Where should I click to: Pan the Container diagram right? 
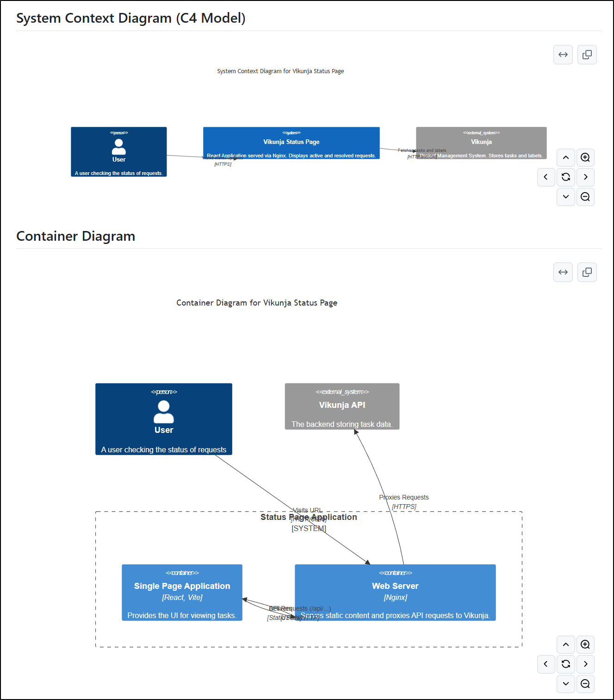pyautogui.click(x=585, y=664)
